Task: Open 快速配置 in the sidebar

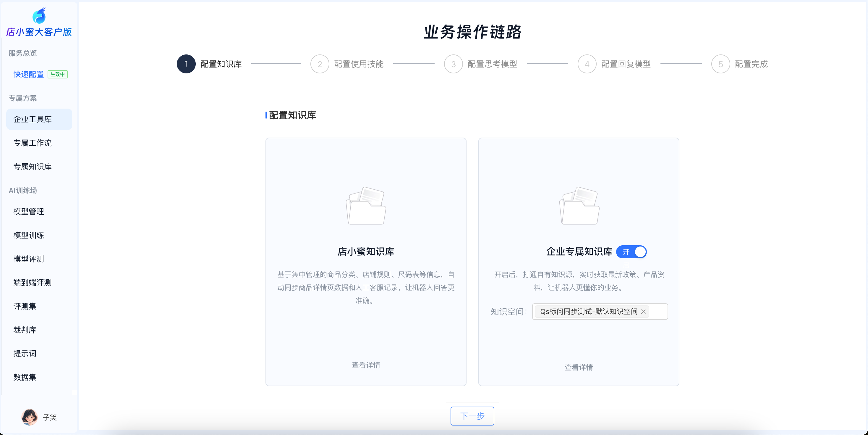Action: (x=29, y=74)
